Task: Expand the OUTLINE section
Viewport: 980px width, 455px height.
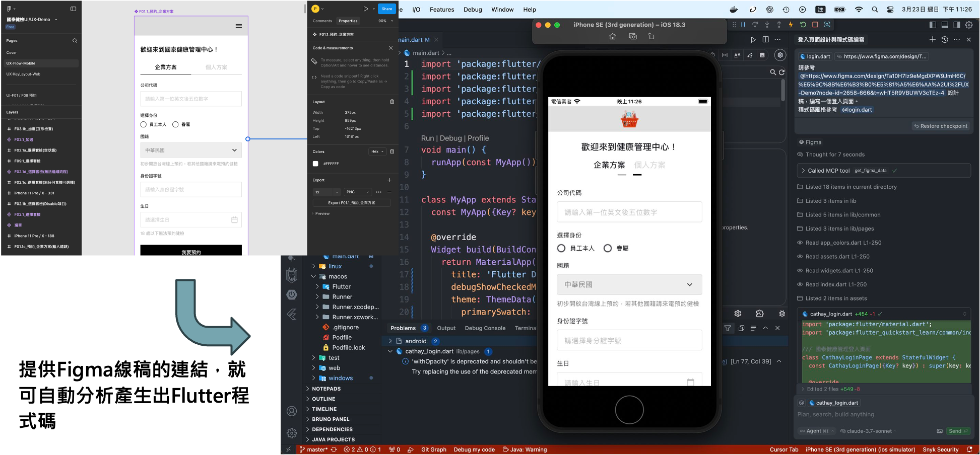Action: (323, 399)
